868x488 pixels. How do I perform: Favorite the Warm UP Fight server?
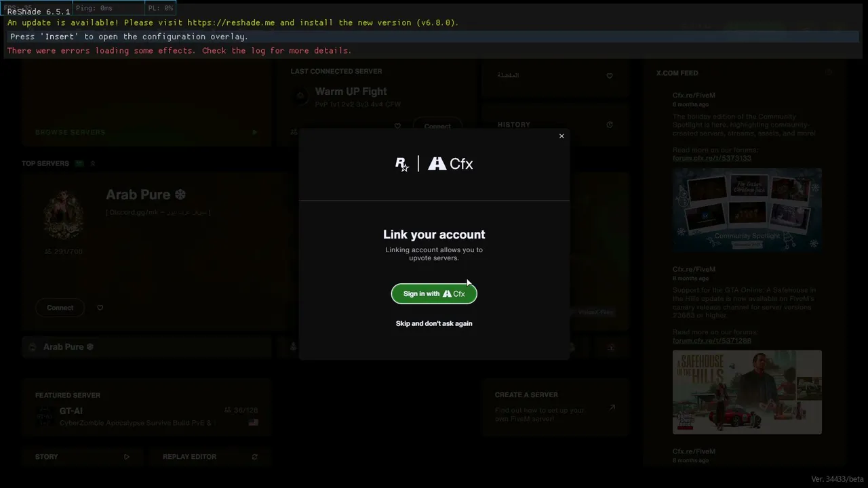397,126
